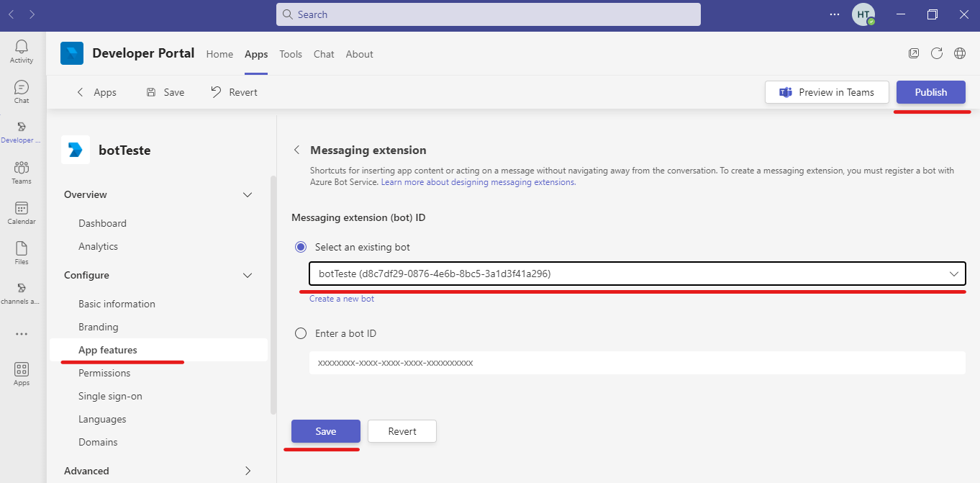The width and height of the screenshot is (980, 483).
Task: Choose the 'Enter a bot ID' radio
Action: [x=301, y=333]
